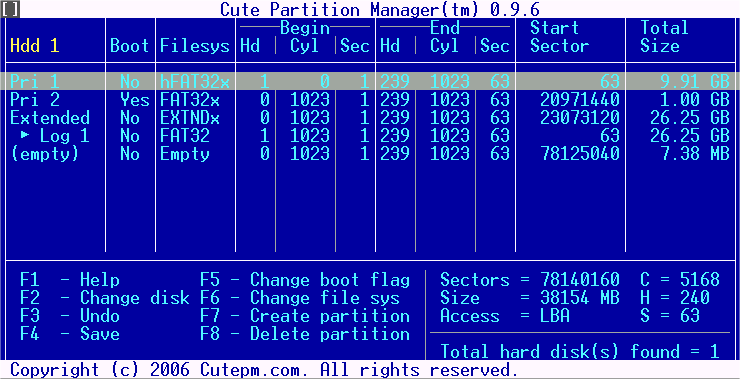740x379 pixels.
Task: Select the (empty) partition entry
Action: pyautogui.click(x=370, y=154)
